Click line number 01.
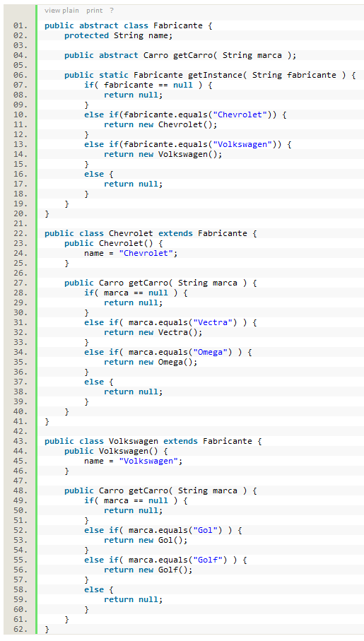364x641 pixels. click(x=20, y=25)
